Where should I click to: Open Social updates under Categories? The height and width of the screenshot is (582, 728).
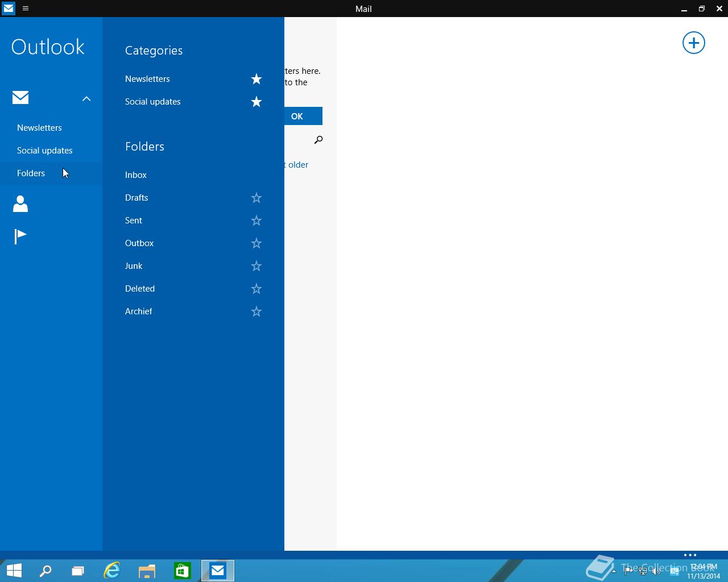153,102
